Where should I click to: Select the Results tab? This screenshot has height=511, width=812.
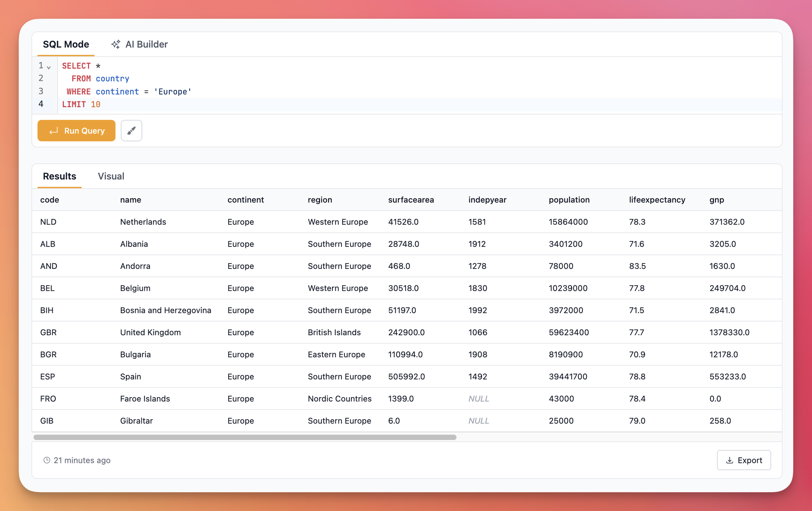(59, 176)
